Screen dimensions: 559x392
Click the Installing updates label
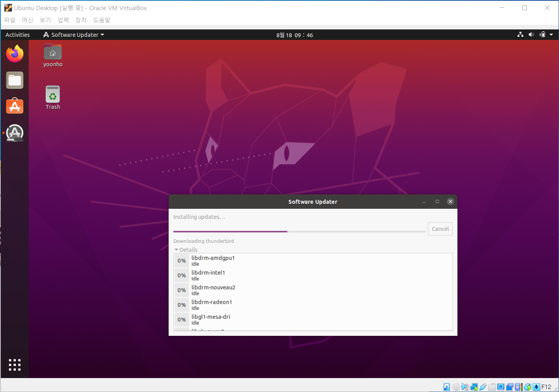click(x=199, y=217)
